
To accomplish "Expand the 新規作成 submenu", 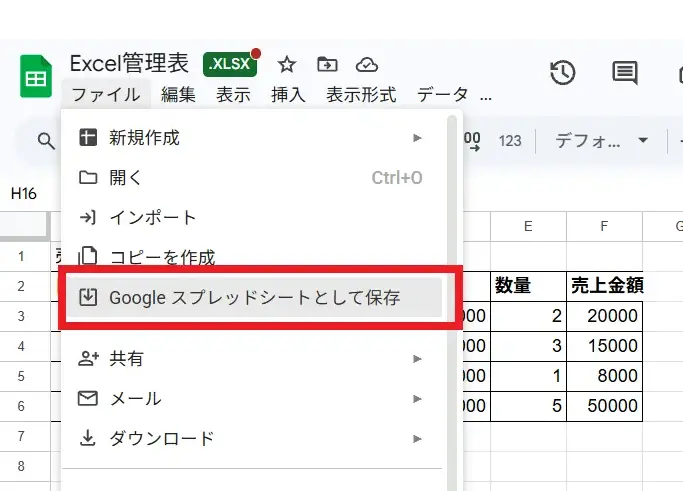I will [x=254, y=138].
